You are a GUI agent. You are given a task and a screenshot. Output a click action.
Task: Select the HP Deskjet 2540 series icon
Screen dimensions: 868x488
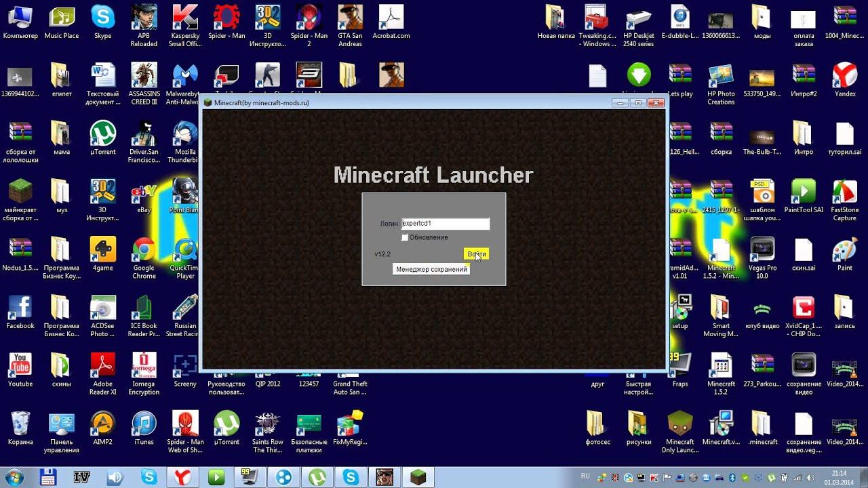[x=639, y=26]
